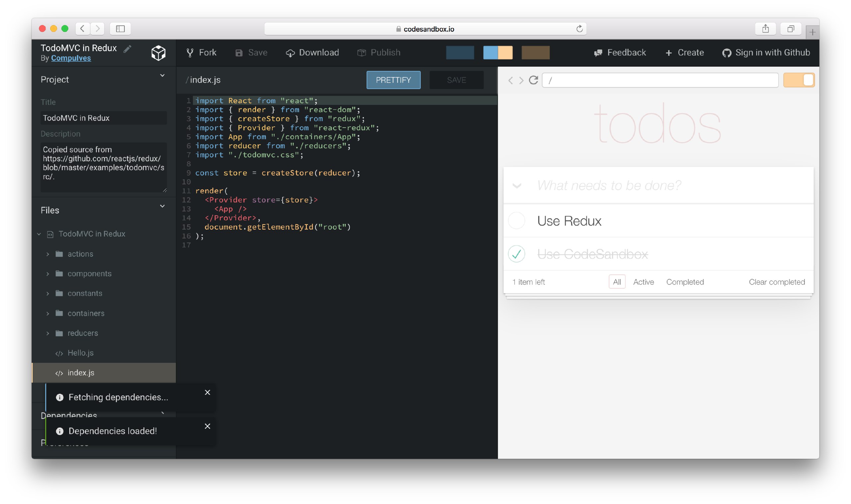The width and height of the screenshot is (851, 504).
Task: Click the Fork button
Action: pyautogui.click(x=201, y=52)
